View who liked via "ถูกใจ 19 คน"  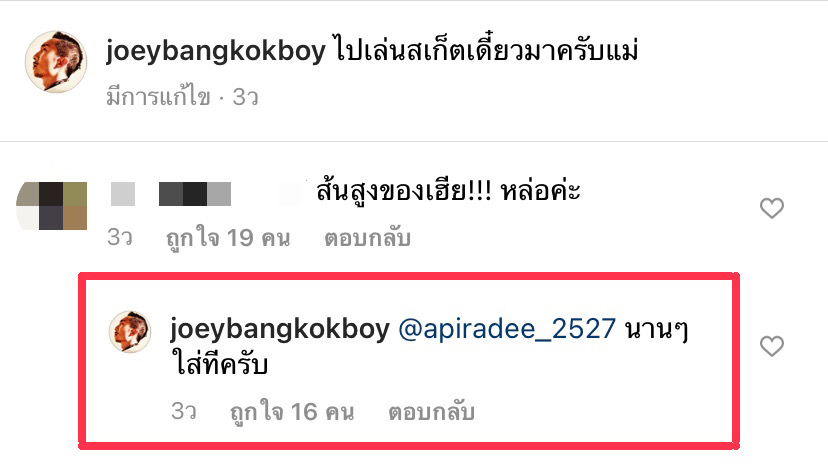pyautogui.click(x=228, y=238)
